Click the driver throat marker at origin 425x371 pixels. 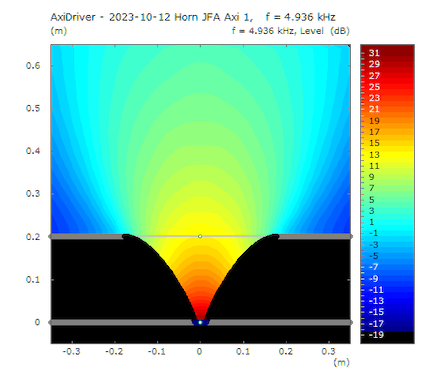[200, 322]
